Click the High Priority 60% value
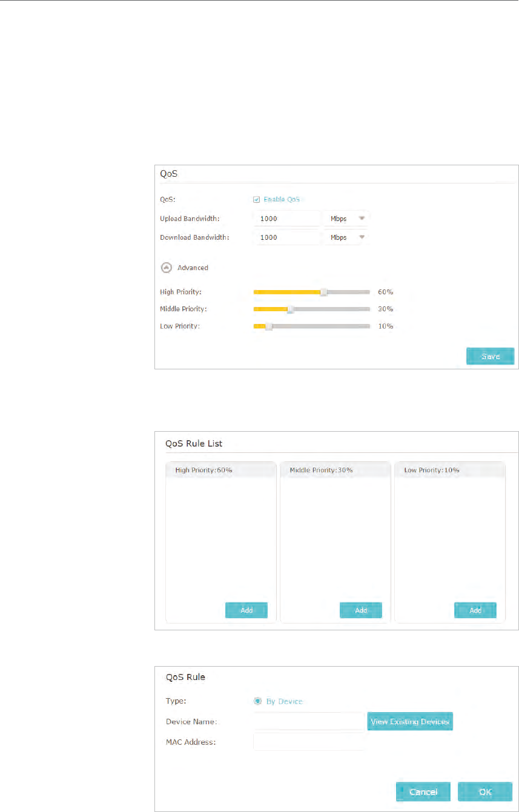Image resolution: width=519 pixels, height=812 pixels. pyautogui.click(x=386, y=292)
